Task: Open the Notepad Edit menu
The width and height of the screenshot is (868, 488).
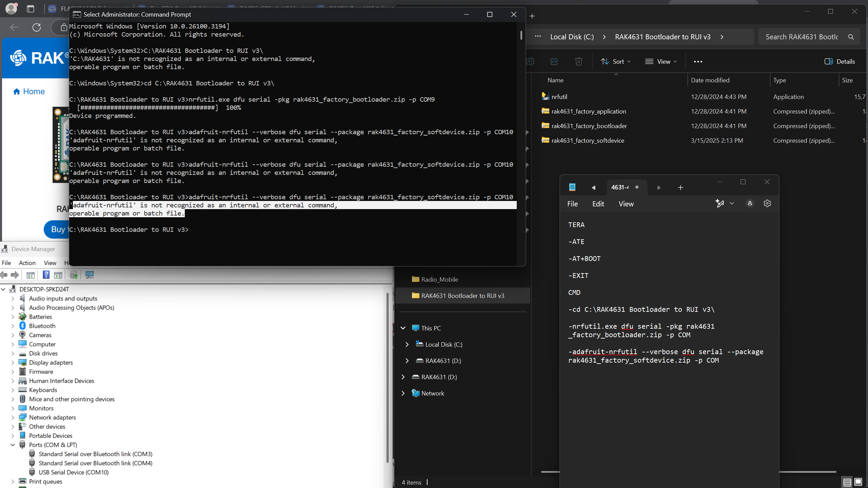Action: click(598, 204)
